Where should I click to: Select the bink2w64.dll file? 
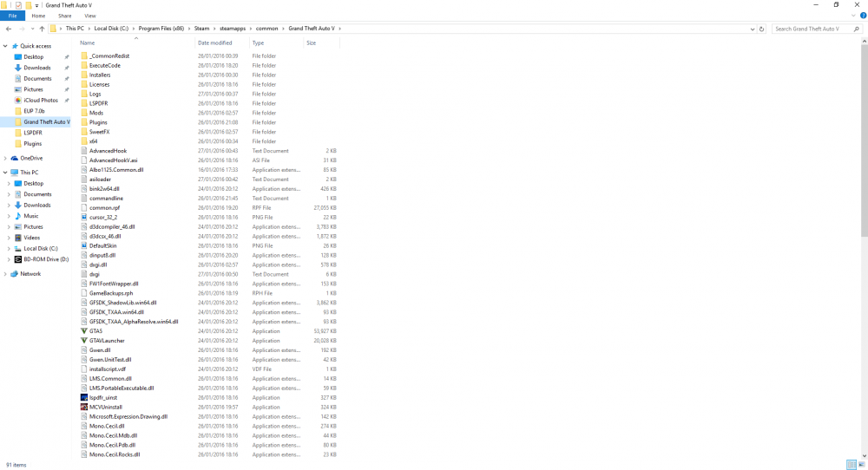coord(104,188)
